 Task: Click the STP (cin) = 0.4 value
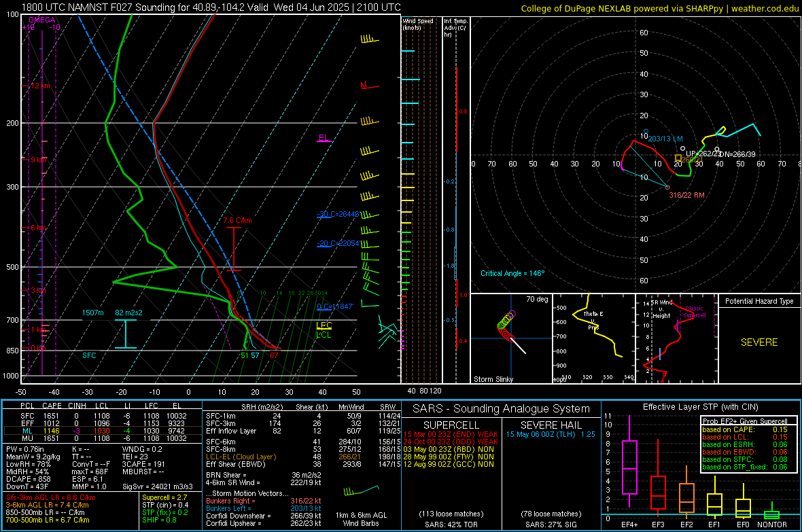point(165,505)
